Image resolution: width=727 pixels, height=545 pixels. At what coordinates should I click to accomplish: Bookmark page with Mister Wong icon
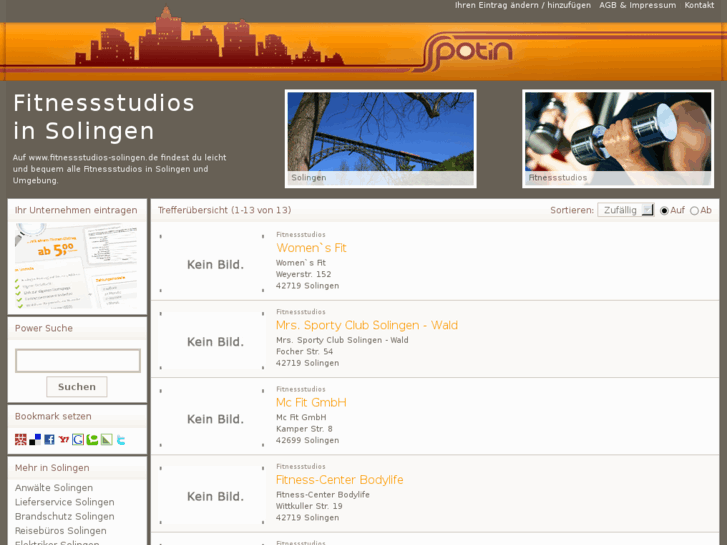20,439
